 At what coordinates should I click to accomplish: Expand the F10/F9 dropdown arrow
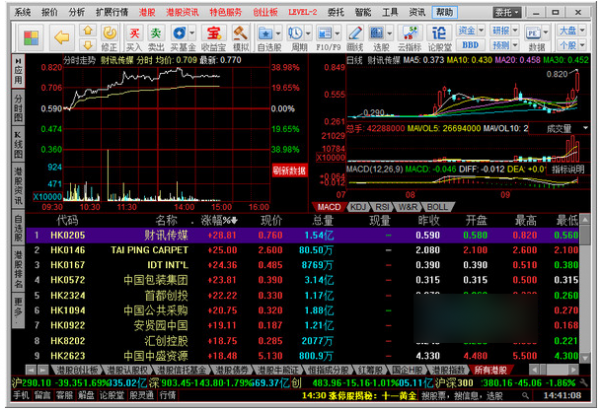pyautogui.click(x=337, y=33)
